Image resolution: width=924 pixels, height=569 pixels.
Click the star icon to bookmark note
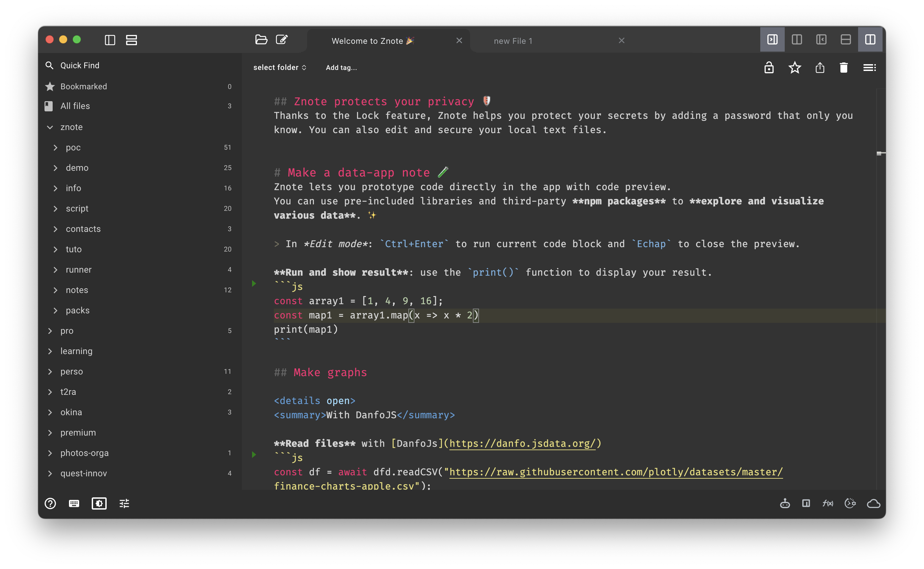(x=795, y=67)
